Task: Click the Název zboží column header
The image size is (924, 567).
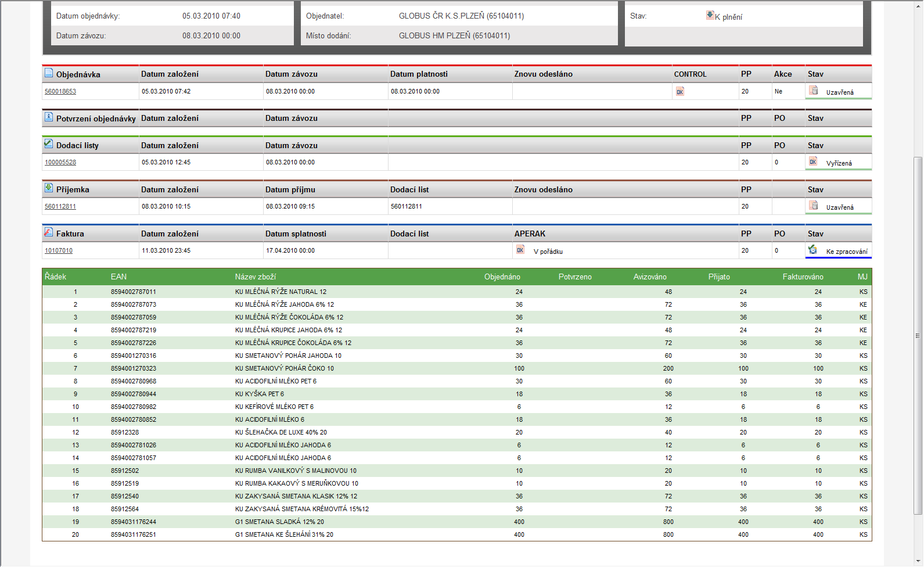Action: click(256, 277)
